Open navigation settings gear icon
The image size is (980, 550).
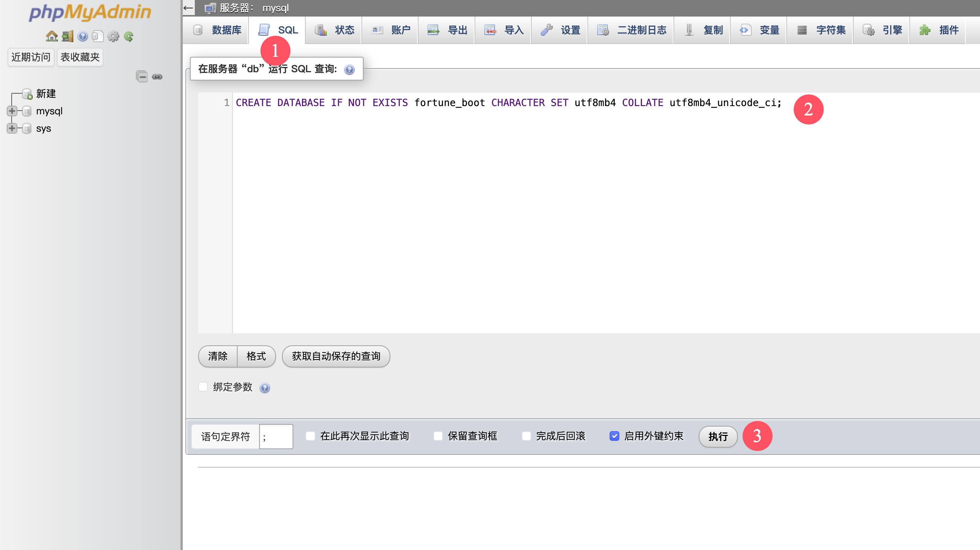(x=113, y=36)
